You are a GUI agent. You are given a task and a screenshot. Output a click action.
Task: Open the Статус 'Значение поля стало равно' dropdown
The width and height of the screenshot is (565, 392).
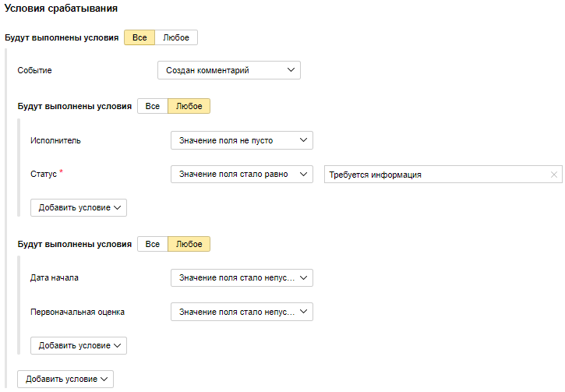242,175
